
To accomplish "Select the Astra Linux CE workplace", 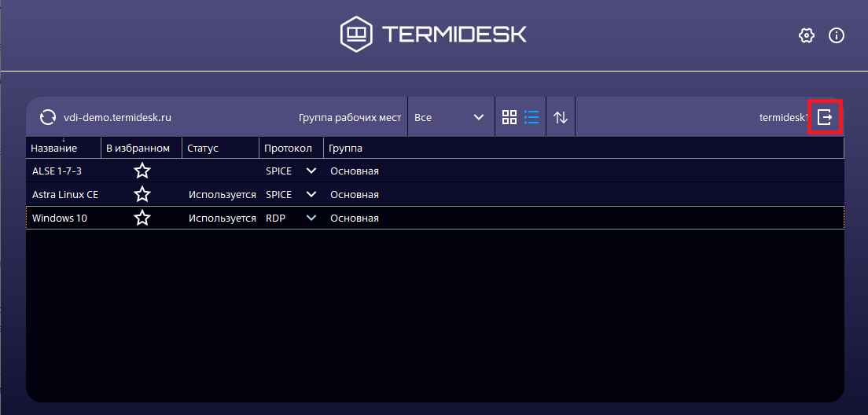I will click(65, 194).
